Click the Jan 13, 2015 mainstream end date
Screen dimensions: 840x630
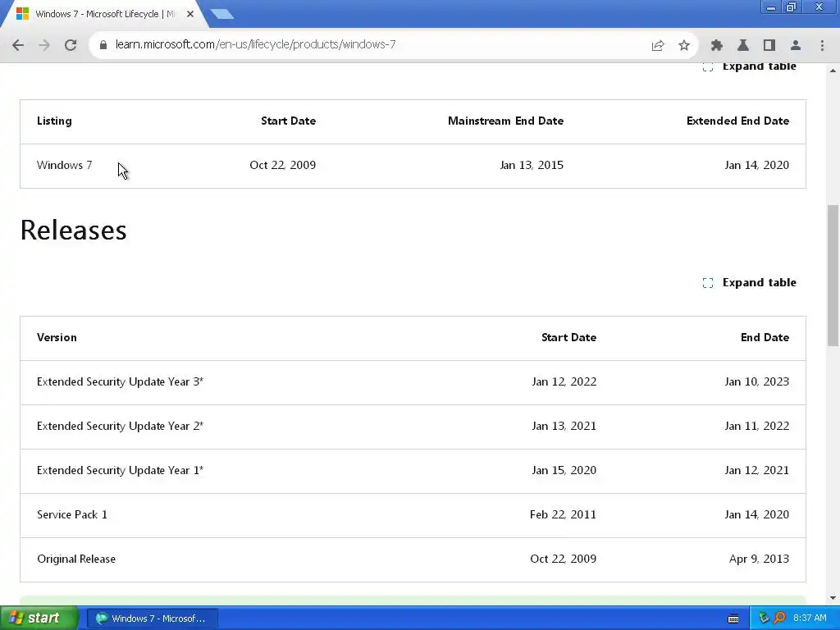point(532,165)
